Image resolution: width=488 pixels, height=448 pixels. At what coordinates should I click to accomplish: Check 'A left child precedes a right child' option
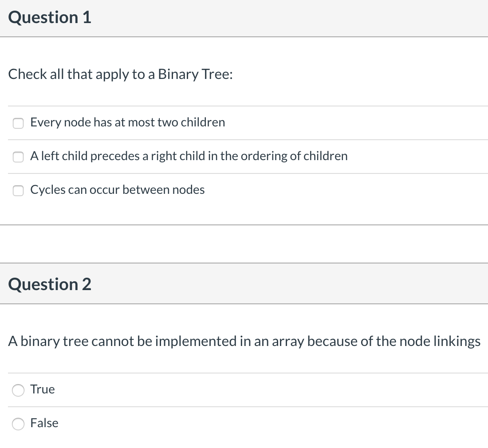point(18,157)
